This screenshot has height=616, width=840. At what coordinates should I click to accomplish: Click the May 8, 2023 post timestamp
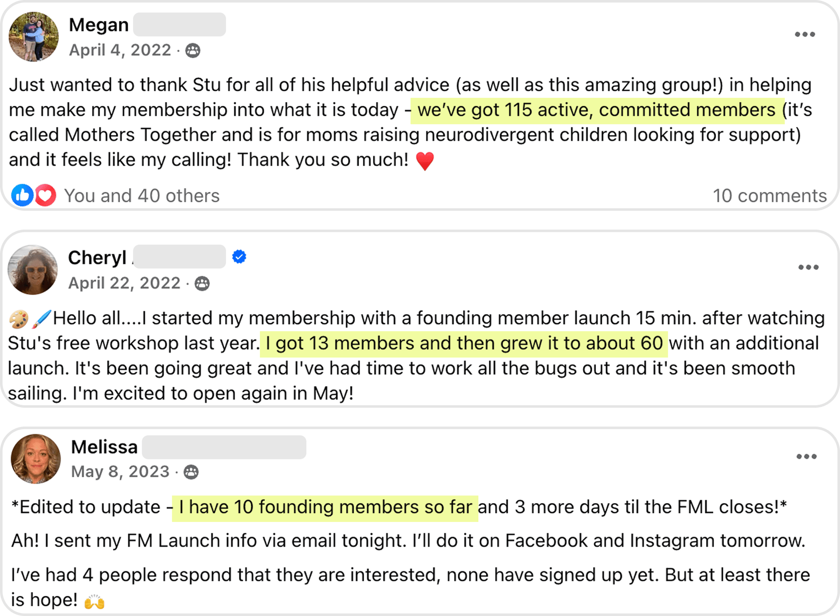(x=120, y=472)
